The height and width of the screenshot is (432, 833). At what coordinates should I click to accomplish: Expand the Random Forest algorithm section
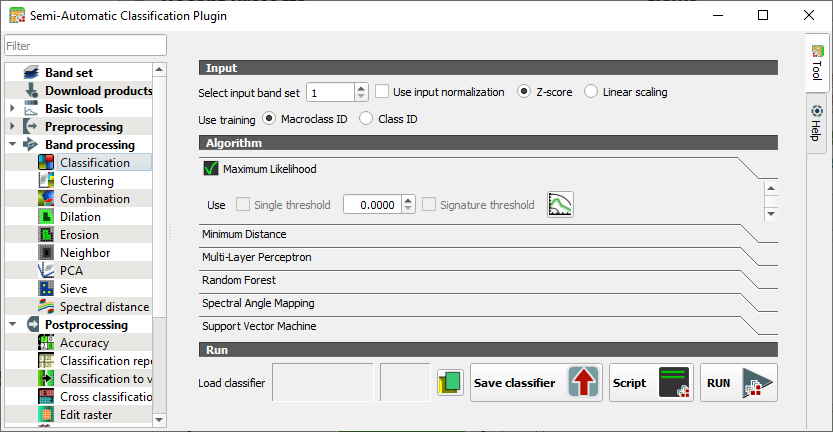239,280
